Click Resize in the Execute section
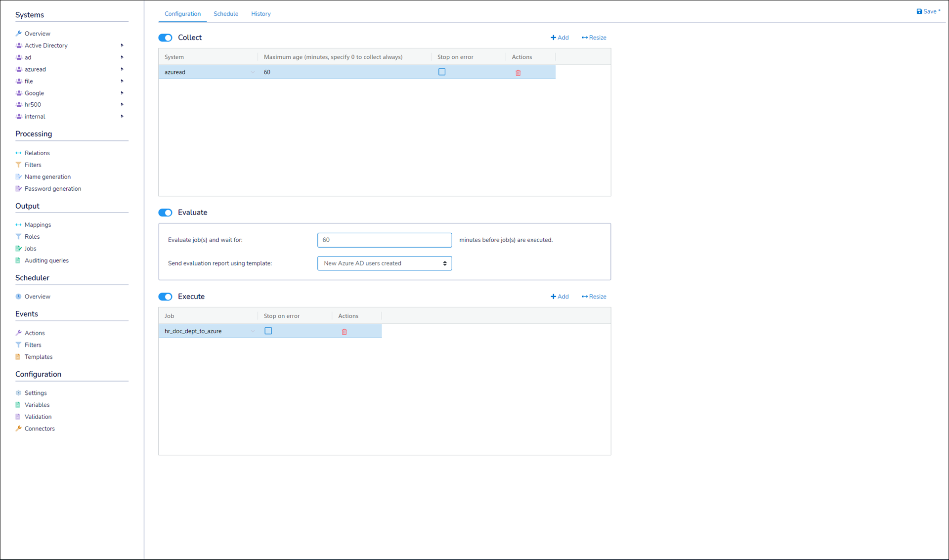Image resolution: width=949 pixels, height=560 pixels. pyautogui.click(x=594, y=297)
